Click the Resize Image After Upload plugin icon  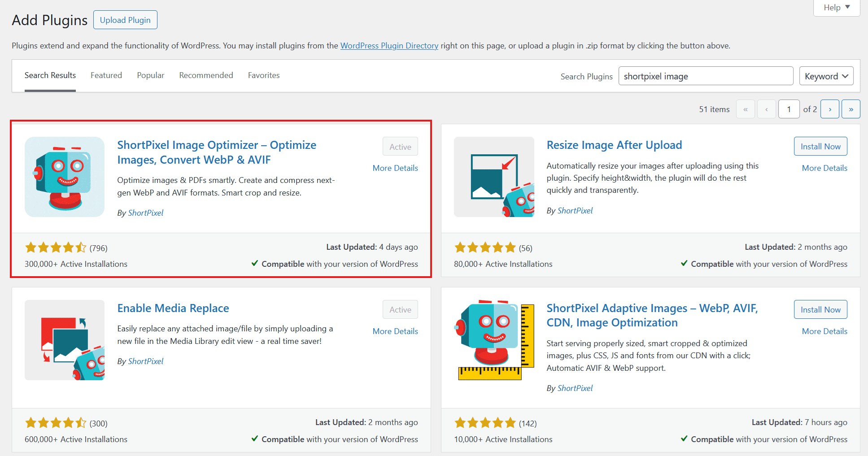(493, 177)
